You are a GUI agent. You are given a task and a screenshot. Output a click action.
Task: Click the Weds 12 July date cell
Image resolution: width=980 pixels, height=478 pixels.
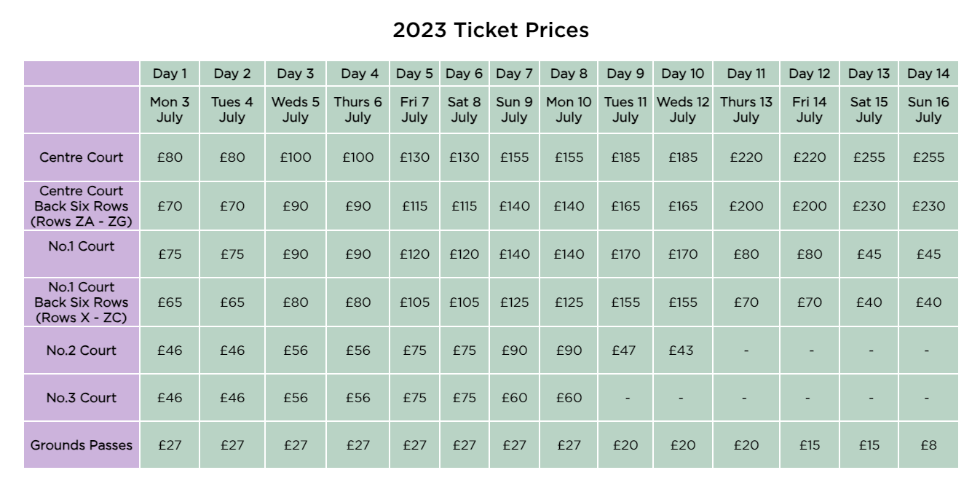(x=682, y=109)
